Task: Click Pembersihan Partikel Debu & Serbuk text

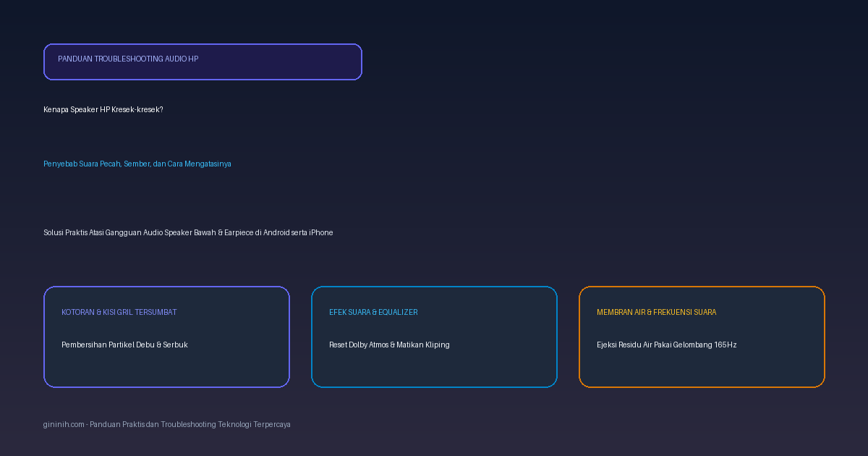Action: click(124, 345)
